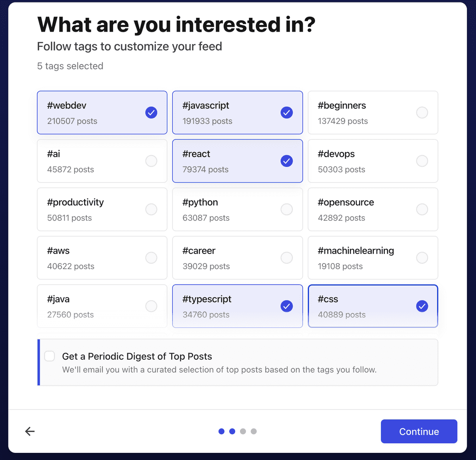
Task: Follow the #machinelearning tag
Action: [x=373, y=258]
